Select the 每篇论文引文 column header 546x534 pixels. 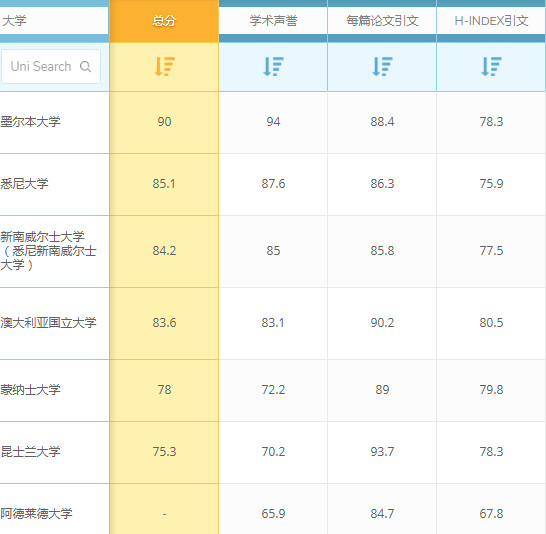[x=382, y=21]
